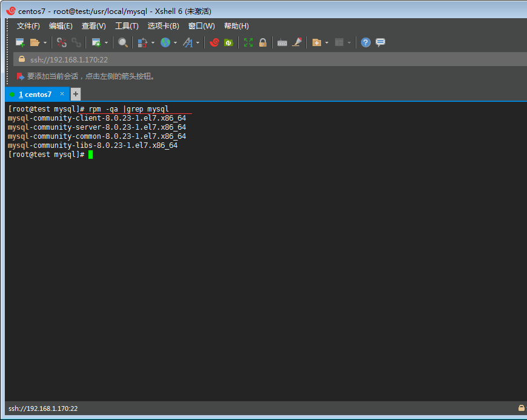Viewport: 527px width, 420px height.
Task: Add a new tab with plus button
Action: click(76, 94)
